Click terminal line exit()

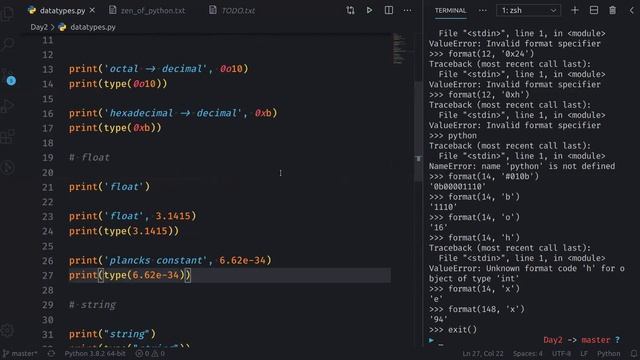(x=453, y=330)
